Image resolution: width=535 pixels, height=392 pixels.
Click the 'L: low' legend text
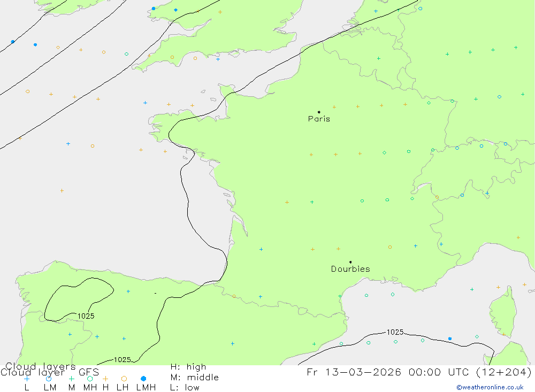pos(185,388)
